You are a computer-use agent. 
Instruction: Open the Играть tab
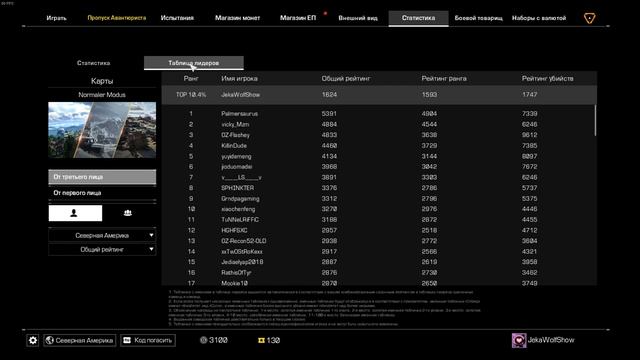click(56, 18)
